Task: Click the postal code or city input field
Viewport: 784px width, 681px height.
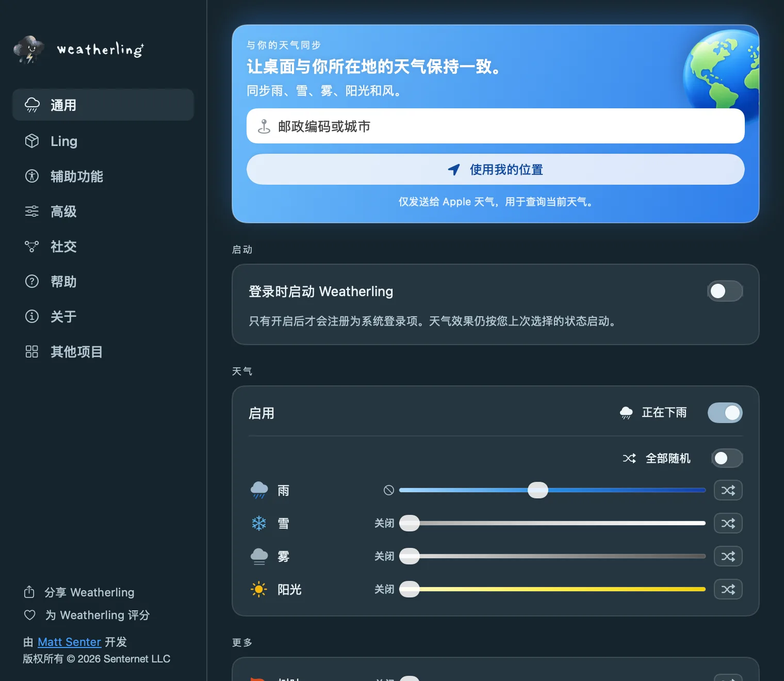Action: coord(495,126)
